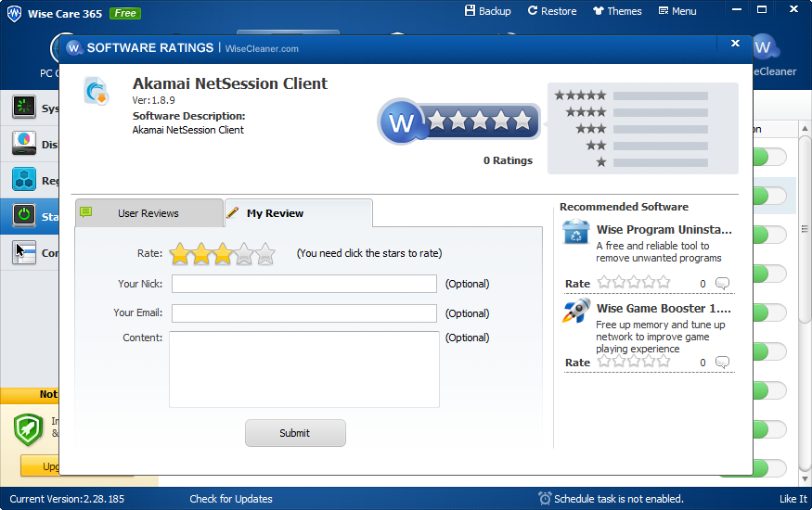The image size is (812, 510).
Task: Click Like It in status bar
Action: tap(793, 499)
